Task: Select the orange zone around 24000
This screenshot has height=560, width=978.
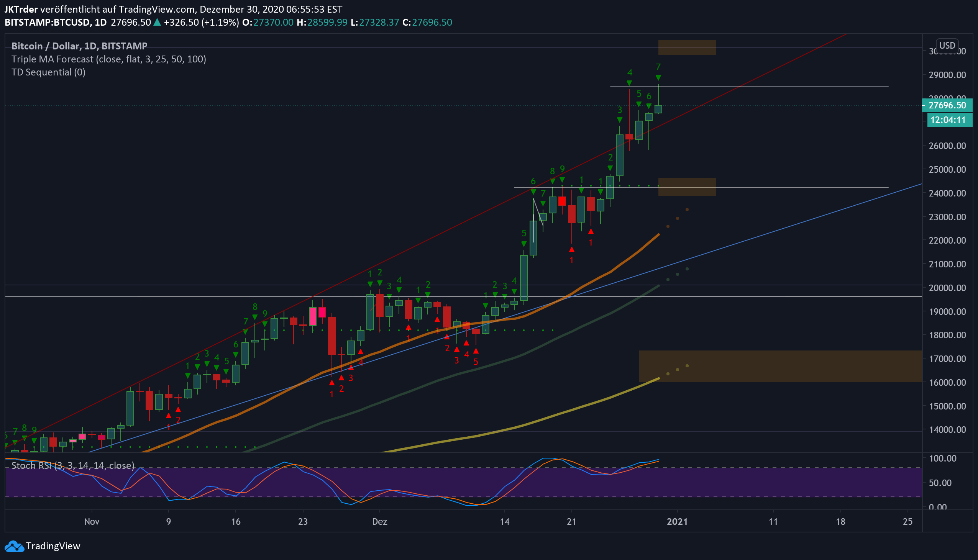Action: point(687,187)
